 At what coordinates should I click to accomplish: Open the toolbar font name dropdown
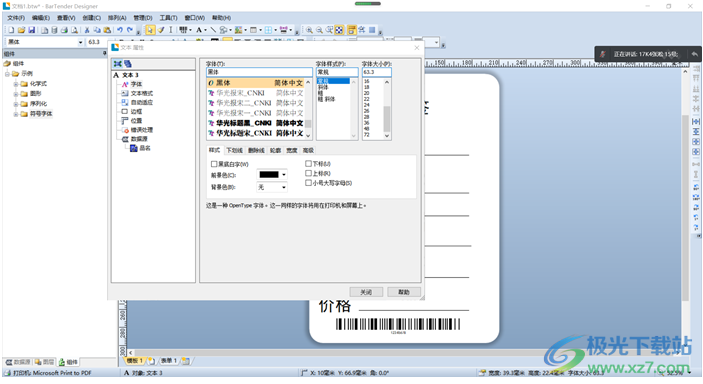pos(81,42)
